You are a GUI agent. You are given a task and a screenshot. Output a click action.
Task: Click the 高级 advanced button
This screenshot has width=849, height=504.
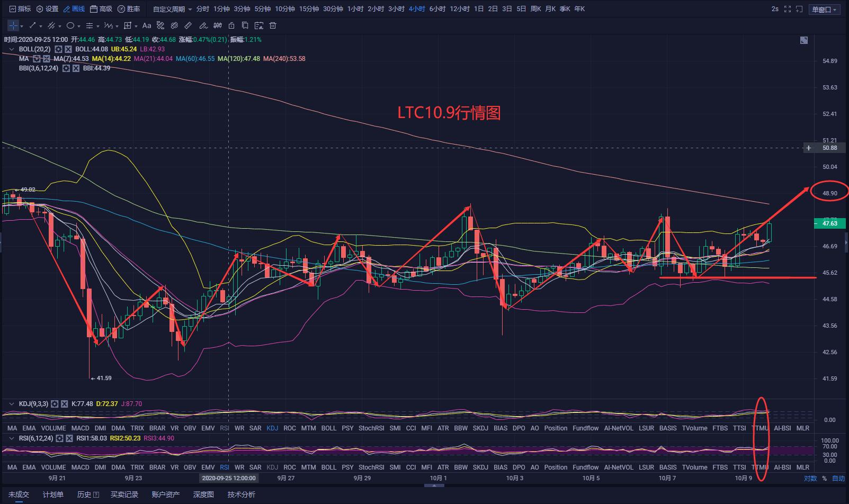[101, 9]
